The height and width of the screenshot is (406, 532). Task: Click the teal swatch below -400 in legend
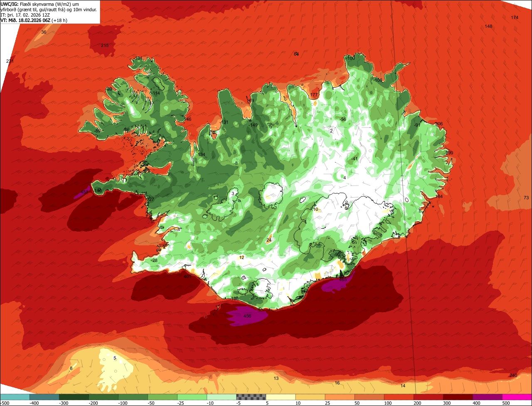[15, 397]
